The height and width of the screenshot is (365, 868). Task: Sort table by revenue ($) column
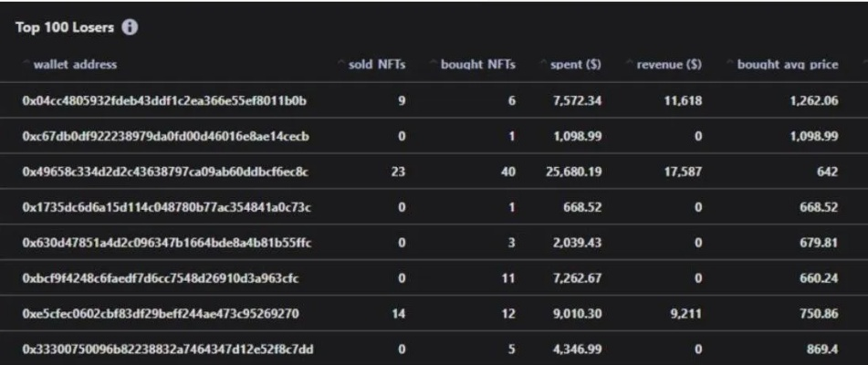tap(669, 65)
